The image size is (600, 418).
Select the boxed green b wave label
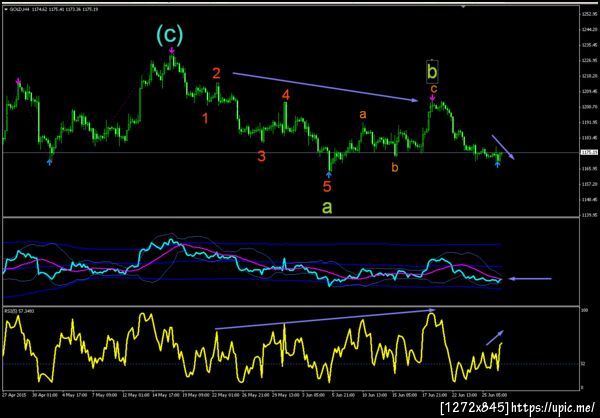tap(432, 72)
